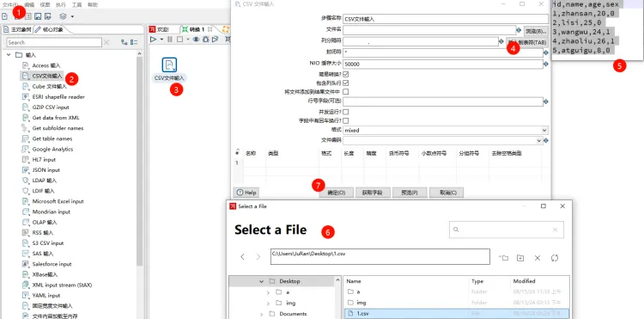Click the debug bug icon in canvas toolbar
The height and width of the screenshot is (319, 644).
[205, 40]
